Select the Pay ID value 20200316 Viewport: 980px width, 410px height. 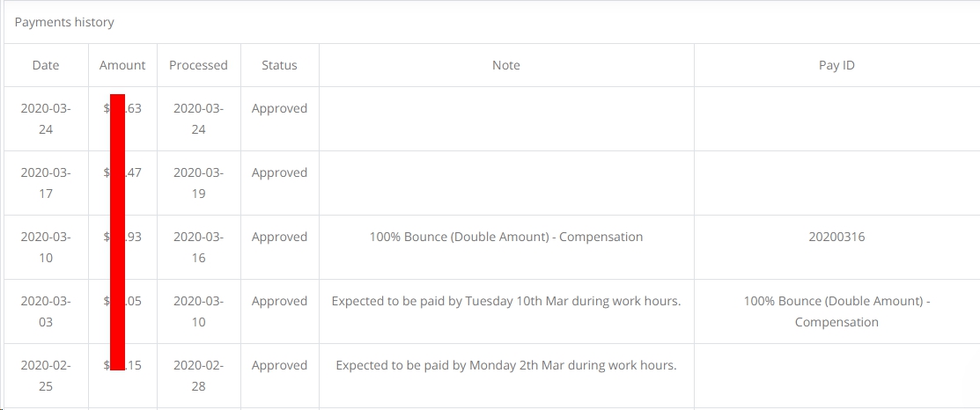836,237
